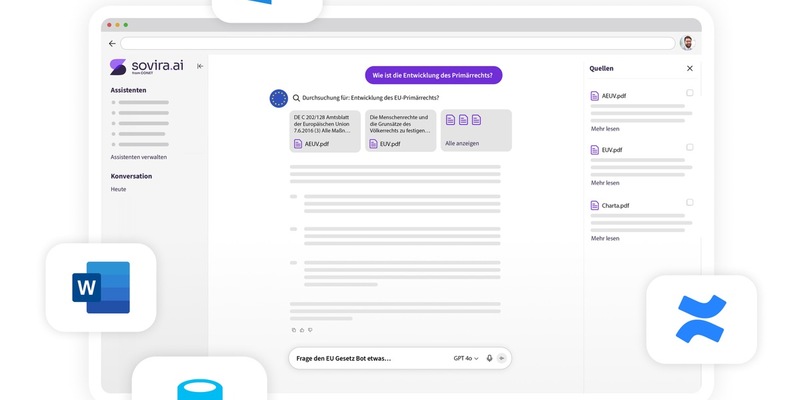Select the Charta.pdf source checkbox
The width and height of the screenshot is (800, 400).
tap(689, 202)
